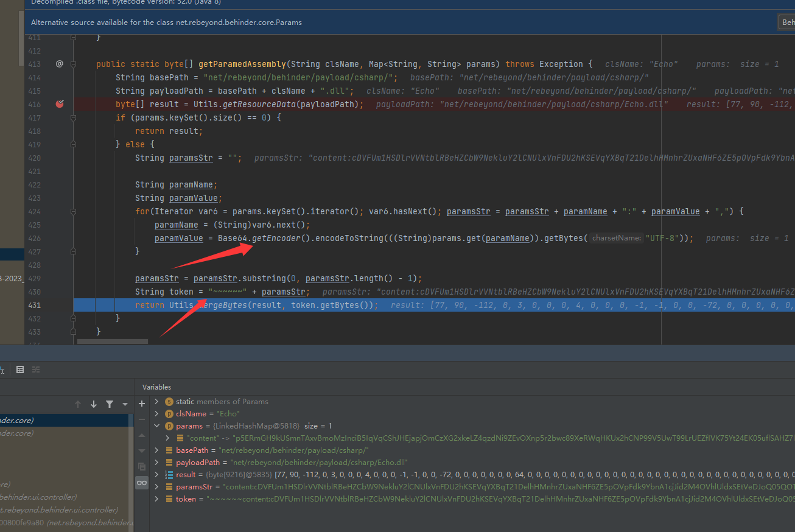Click the copy icon in Variables sidebar
795x532 pixels.
click(142, 467)
